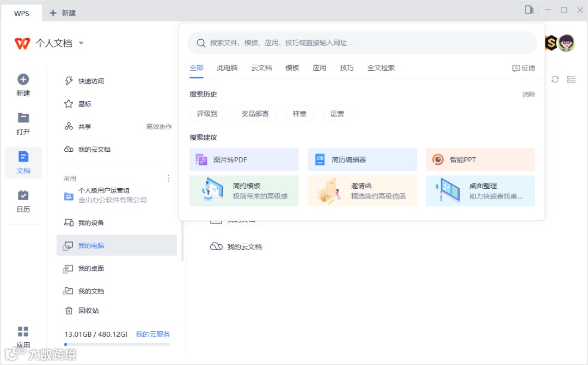588x365 pixels.
Task: Open the 图片转PDF suggestion
Action: pos(244,159)
